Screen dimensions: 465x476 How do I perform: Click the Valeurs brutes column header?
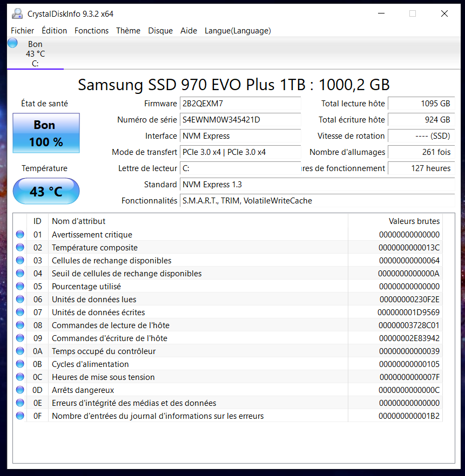click(395, 221)
